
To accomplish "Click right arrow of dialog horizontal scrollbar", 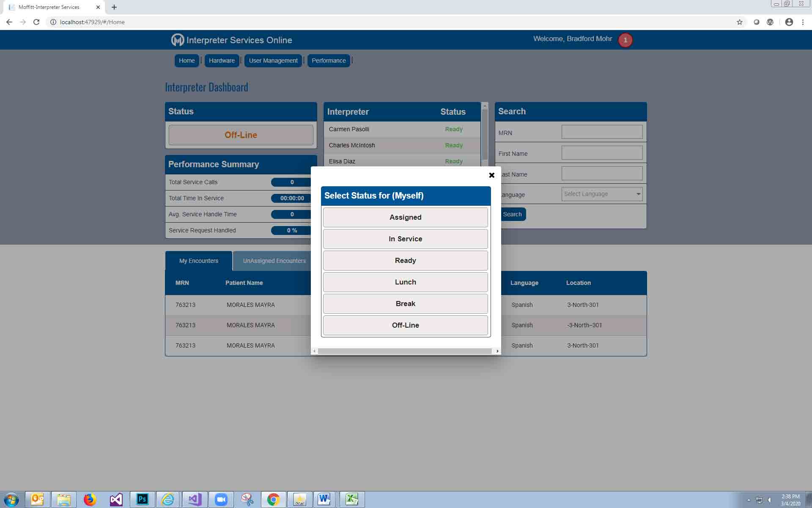I will click(497, 351).
